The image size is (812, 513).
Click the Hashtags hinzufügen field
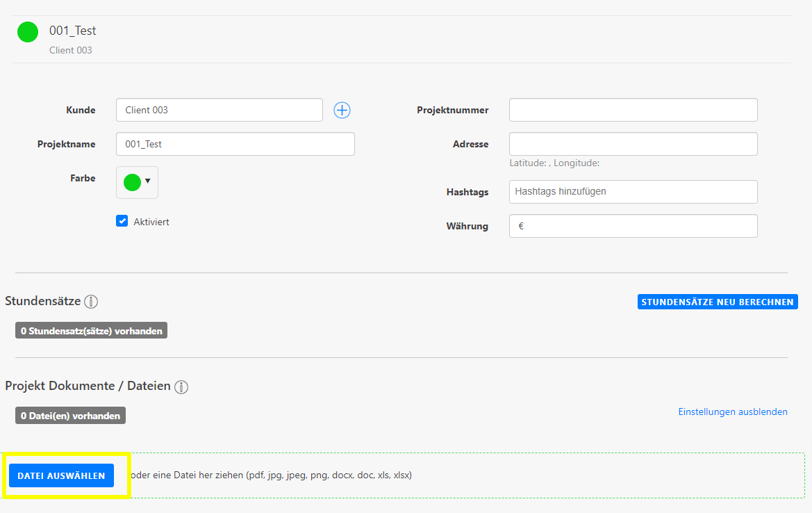pos(633,192)
